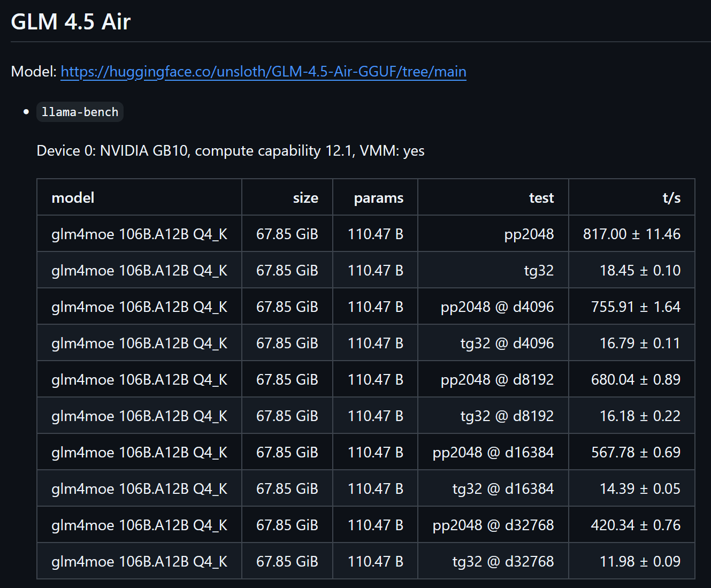Click the 420.34 ± 0.76 result cell
This screenshot has width=711, height=588.
pos(636,525)
